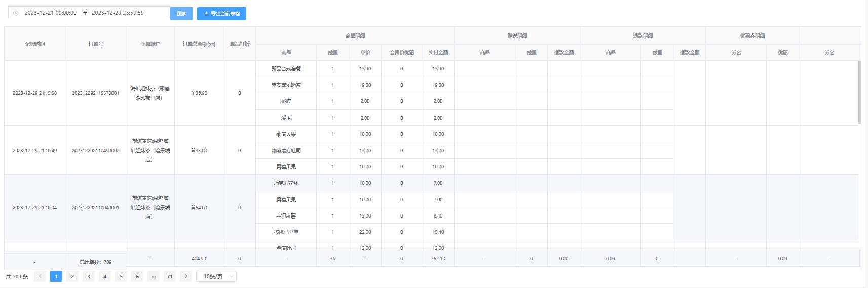The width and height of the screenshot is (868, 288).
Task: Click the clock icon in date range picker
Action: click(16, 13)
